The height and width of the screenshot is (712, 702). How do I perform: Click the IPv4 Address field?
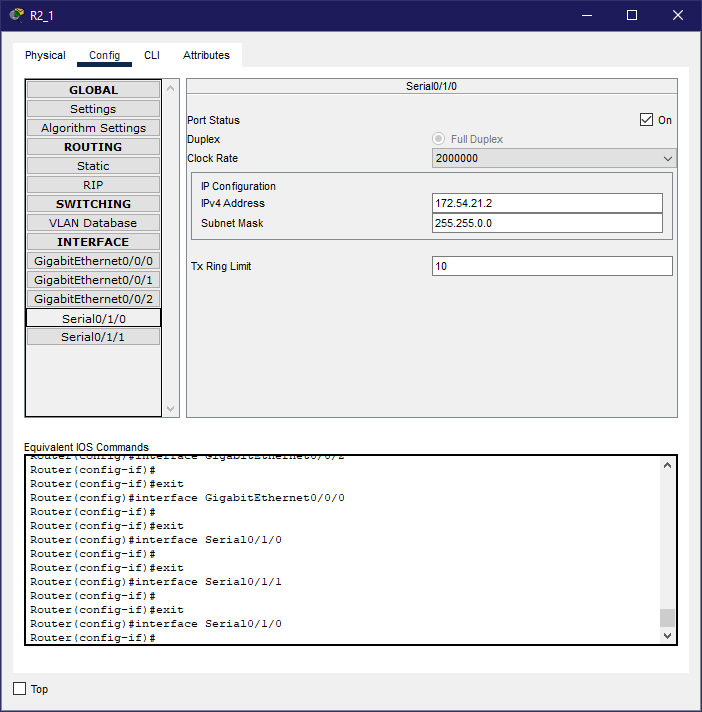click(547, 203)
